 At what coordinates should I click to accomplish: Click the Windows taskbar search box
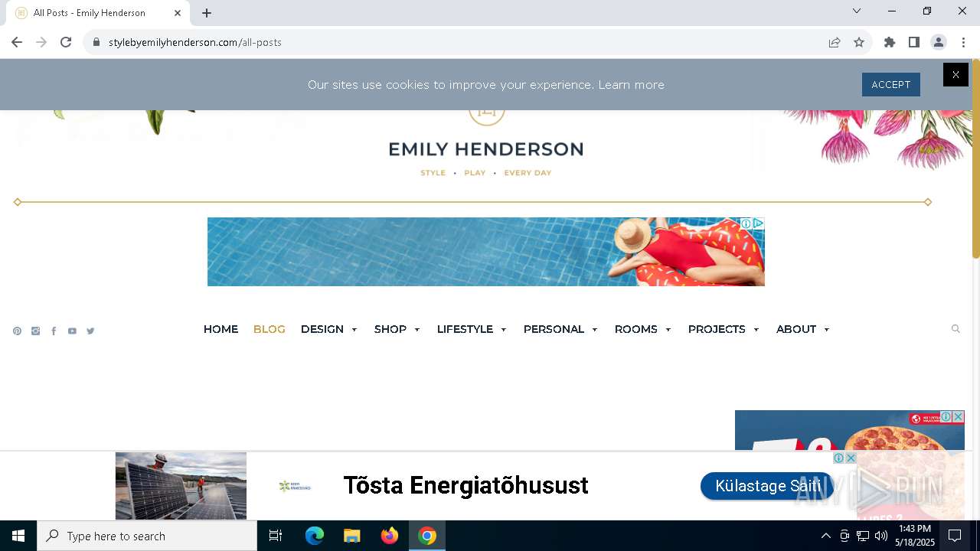[x=147, y=536]
